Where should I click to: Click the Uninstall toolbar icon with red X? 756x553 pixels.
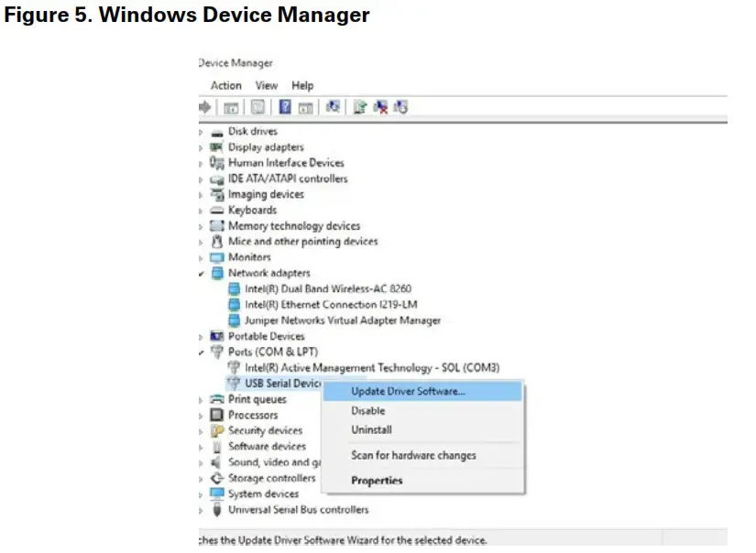380,107
